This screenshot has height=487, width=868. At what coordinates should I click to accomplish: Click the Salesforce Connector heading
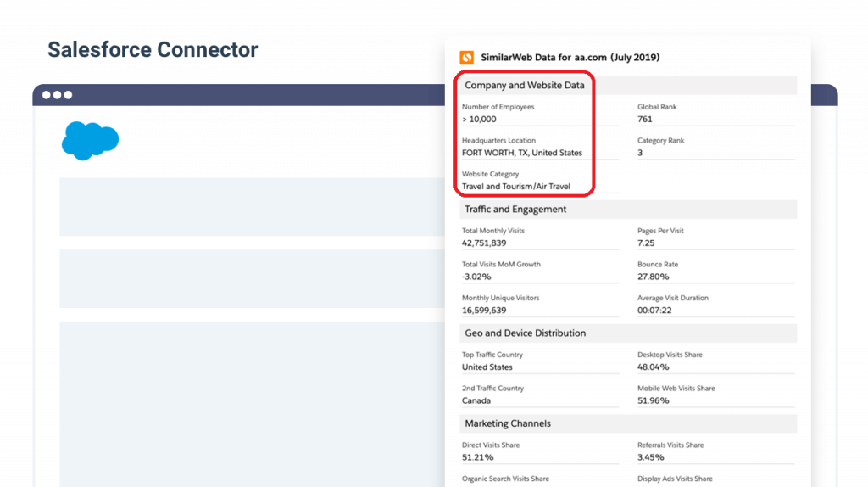153,50
